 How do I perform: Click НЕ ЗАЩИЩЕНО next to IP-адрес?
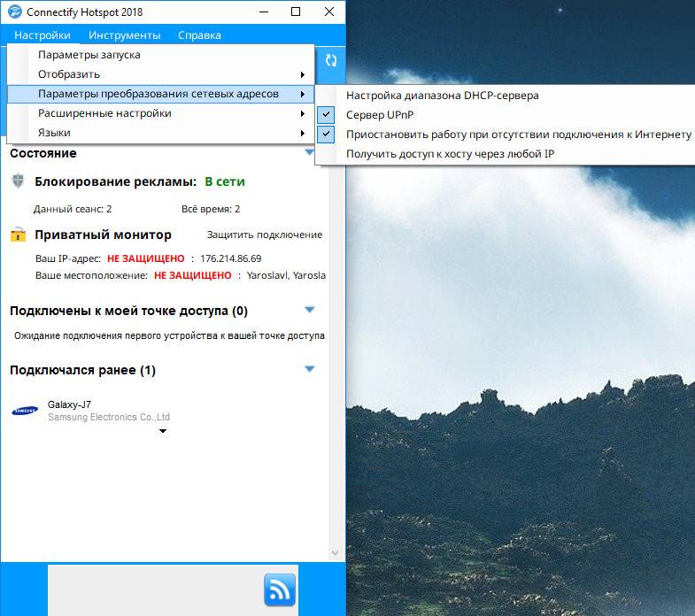pyautogui.click(x=146, y=258)
